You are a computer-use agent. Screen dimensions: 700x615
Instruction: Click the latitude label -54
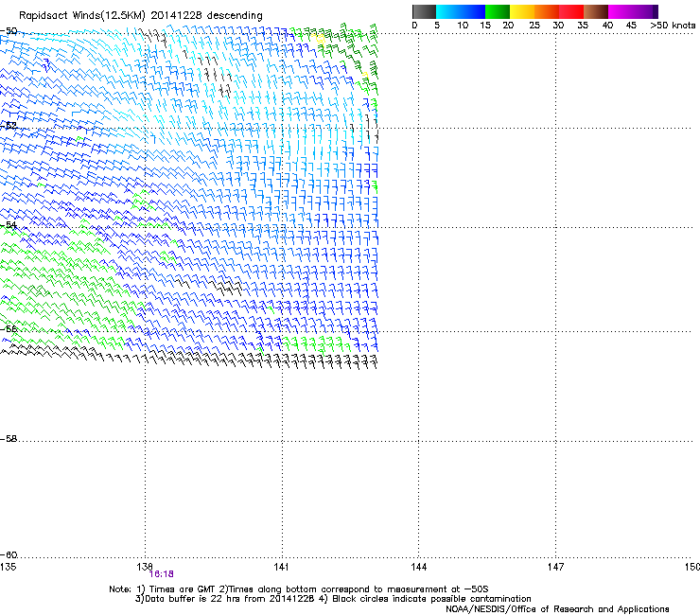click(x=9, y=225)
